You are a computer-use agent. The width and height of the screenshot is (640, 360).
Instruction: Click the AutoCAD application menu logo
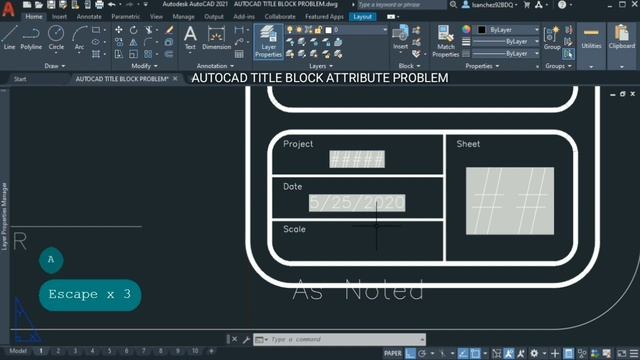coord(9,9)
